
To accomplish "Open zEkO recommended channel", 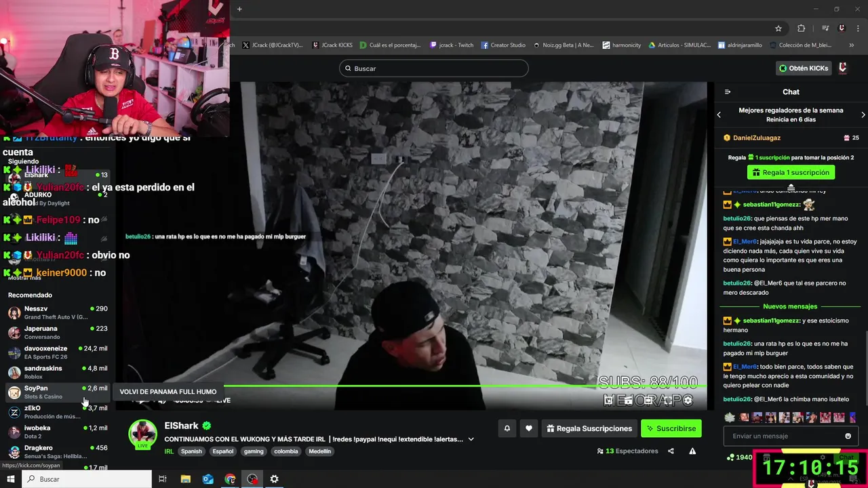I will click(x=57, y=412).
